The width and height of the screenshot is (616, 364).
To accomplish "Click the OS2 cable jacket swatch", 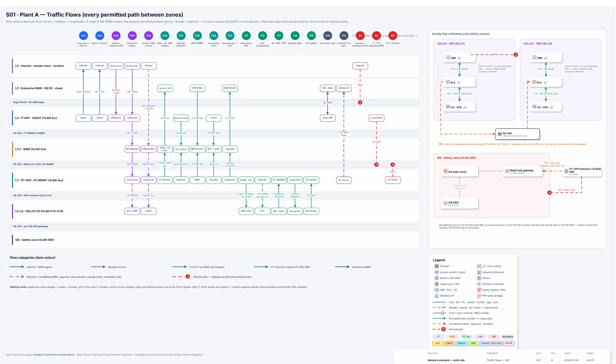I will [438, 343].
